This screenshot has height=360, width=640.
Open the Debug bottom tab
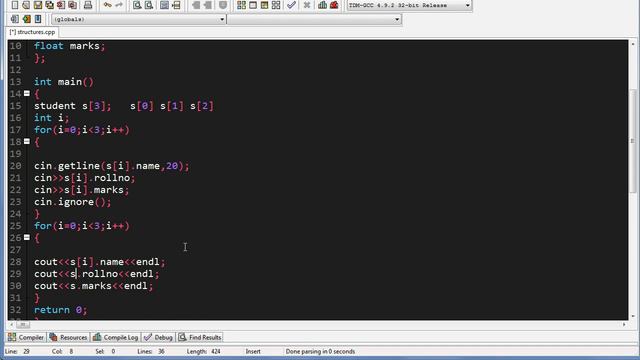coord(158,337)
